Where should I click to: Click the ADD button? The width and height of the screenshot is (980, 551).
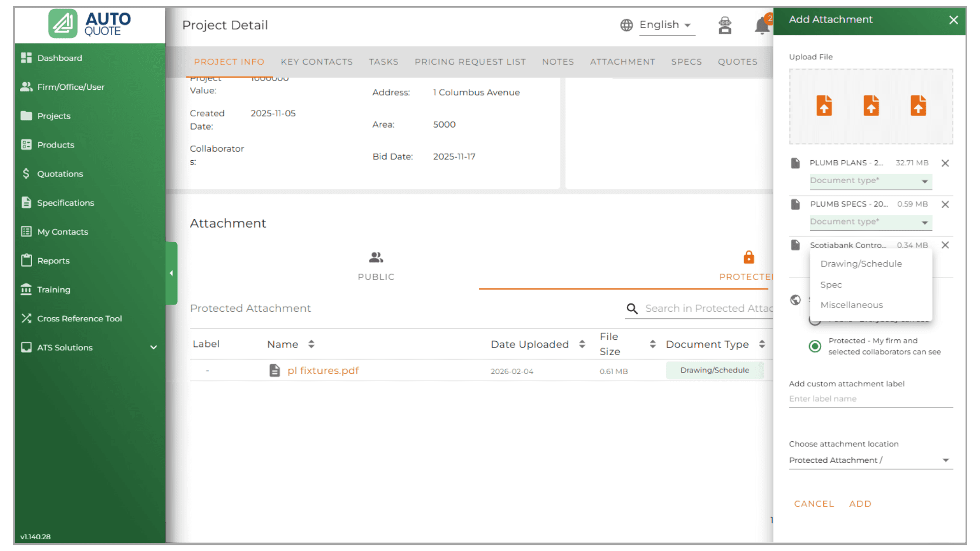click(x=860, y=504)
